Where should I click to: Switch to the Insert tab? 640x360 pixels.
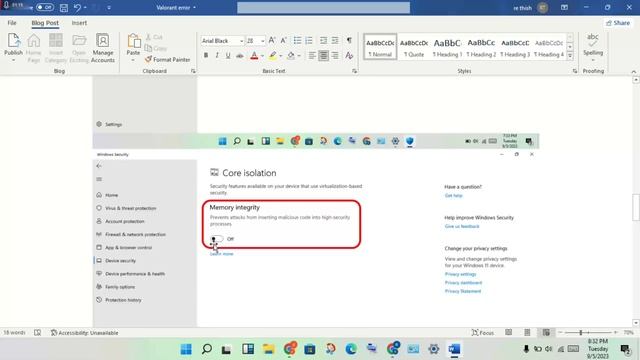tap(79, 23)
